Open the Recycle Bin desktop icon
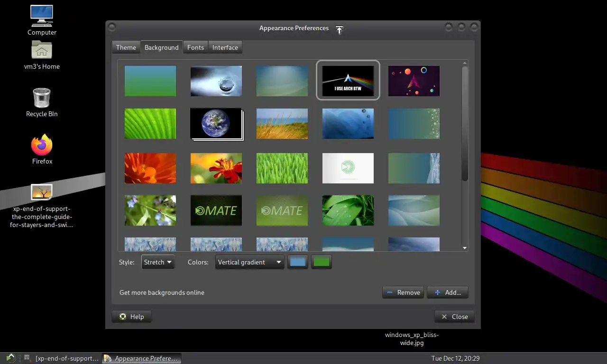The width and height of the screenshot is (607, 364). click(x=42, y=102)
